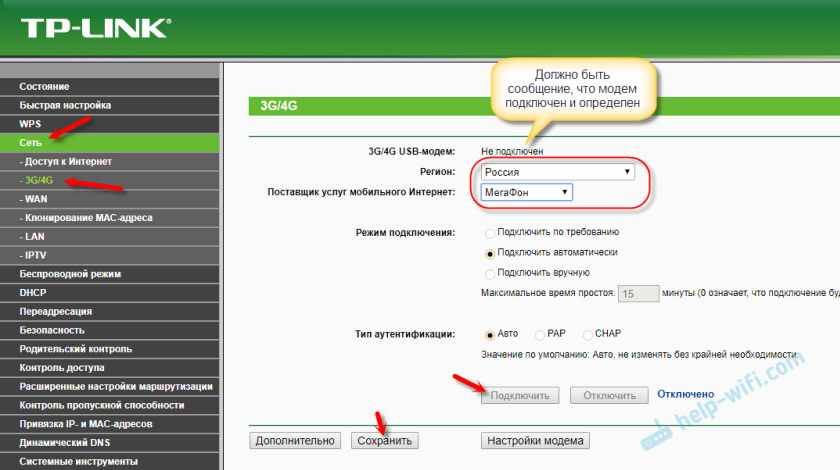Open Безопасность menu item

click(109, 330)
